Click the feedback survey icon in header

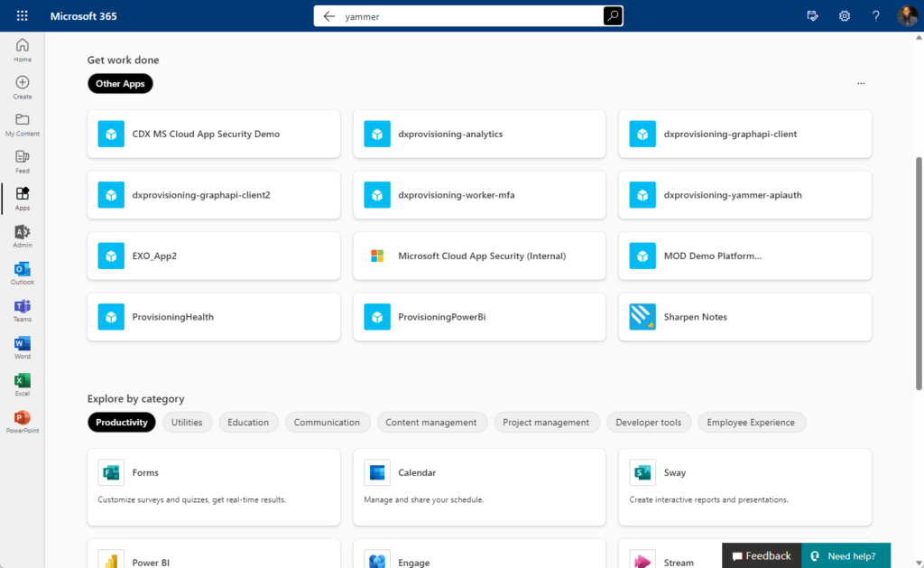(x=813, y=16)
